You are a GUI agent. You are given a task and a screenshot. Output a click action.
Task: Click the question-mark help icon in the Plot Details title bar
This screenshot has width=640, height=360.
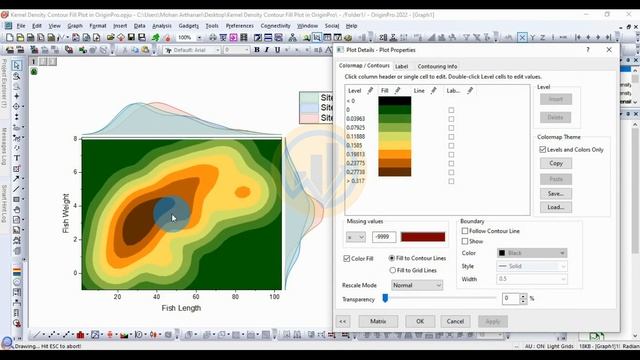(588, 50)
